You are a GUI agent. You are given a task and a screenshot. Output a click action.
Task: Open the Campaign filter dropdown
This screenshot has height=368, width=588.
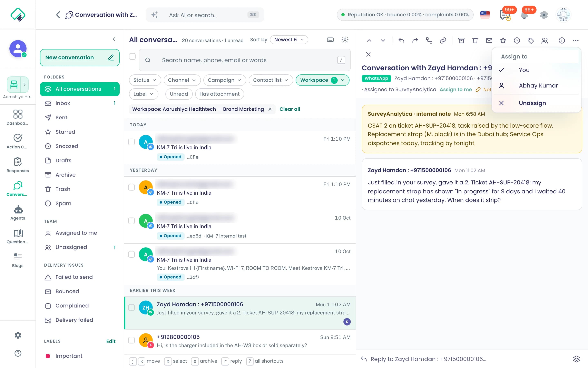[x=225, y=80]
